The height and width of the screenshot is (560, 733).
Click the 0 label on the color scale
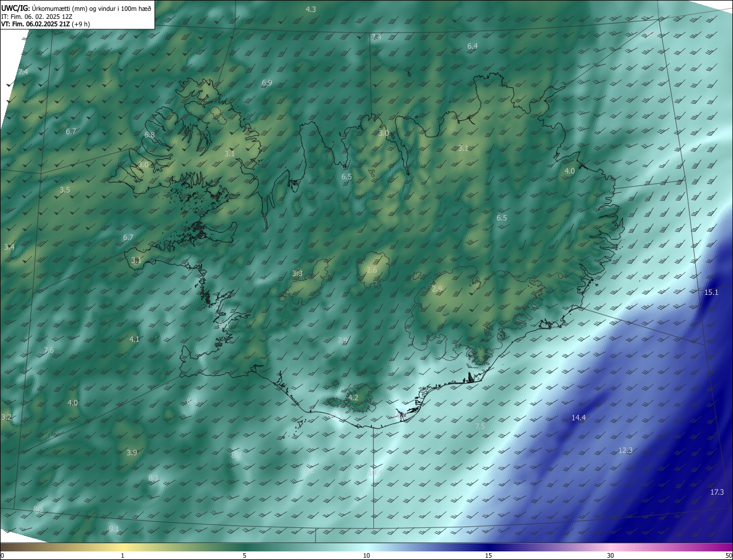pos(2,555)
